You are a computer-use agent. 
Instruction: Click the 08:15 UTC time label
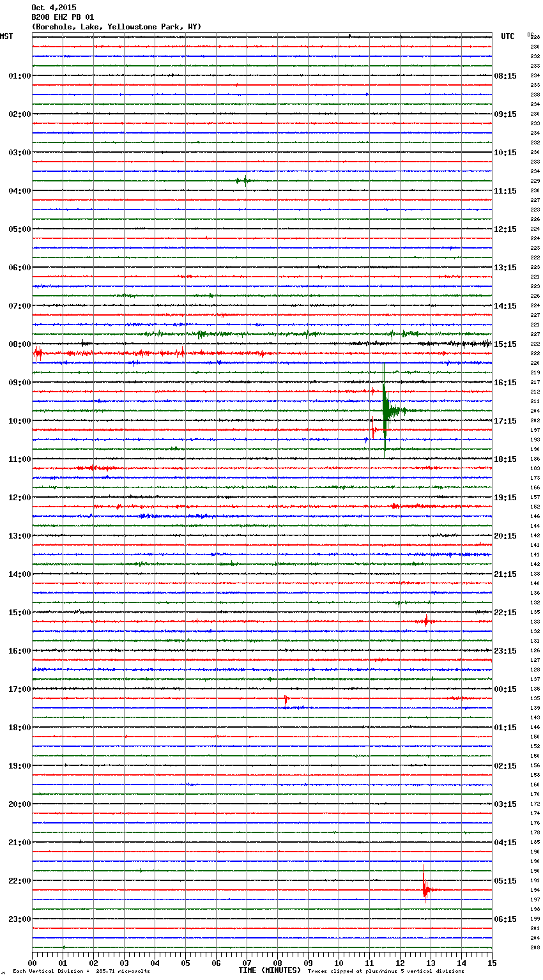(x=505, y=76)
